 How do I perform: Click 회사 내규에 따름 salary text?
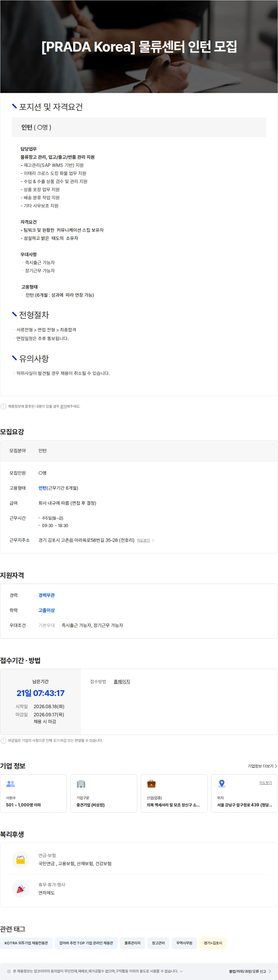[x=67, y=503]
